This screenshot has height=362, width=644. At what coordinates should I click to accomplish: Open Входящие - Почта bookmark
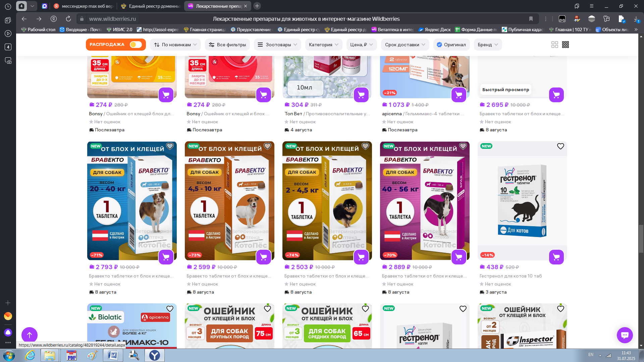pyautogui.click(x=81, y=29)
